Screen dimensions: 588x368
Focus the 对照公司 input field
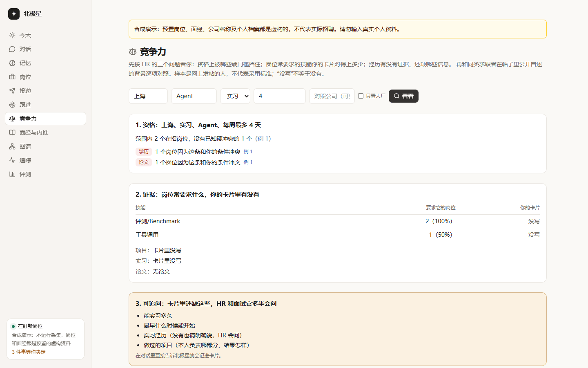[332, 96]
